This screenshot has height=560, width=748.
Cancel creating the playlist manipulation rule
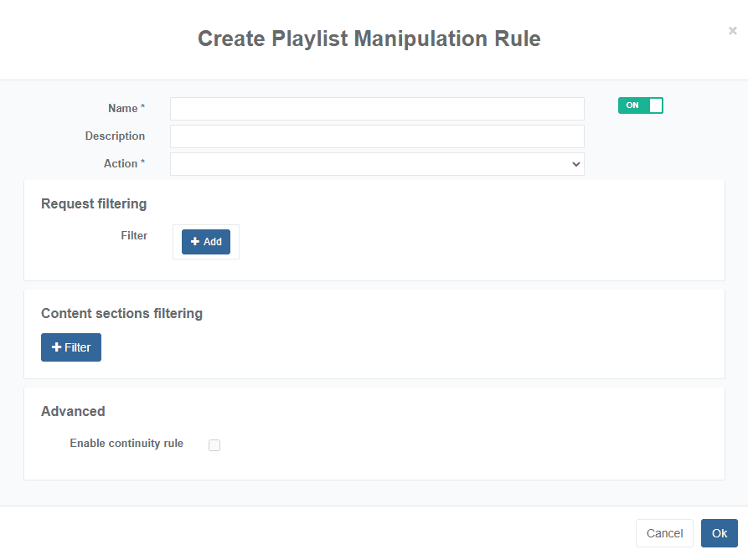[664, 533]
